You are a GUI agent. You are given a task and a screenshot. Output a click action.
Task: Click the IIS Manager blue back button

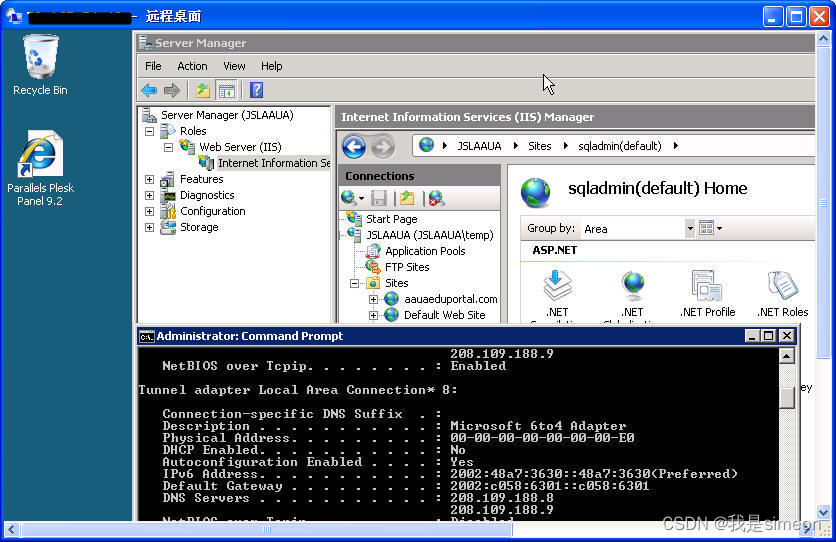click(354, 147)
